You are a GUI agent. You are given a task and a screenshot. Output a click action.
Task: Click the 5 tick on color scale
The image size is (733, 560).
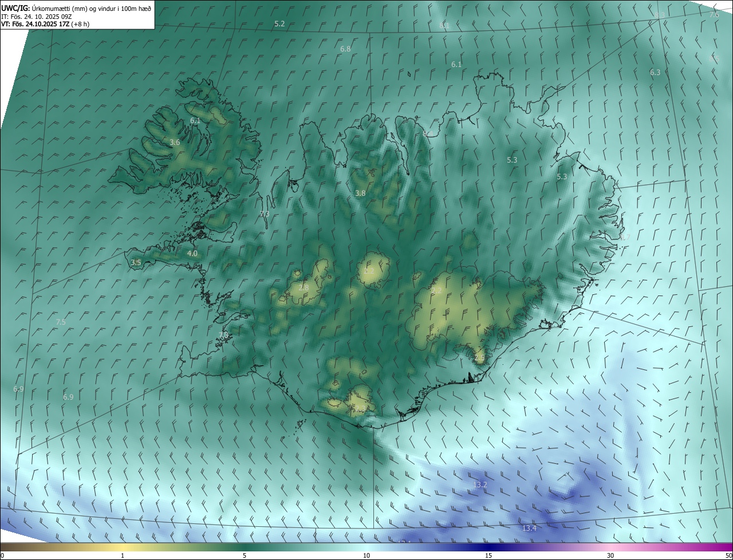click(245, 555)
